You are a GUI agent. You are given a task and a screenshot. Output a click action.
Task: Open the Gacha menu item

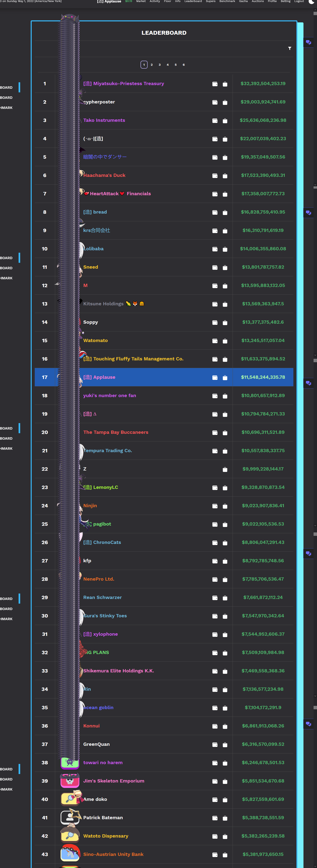pyautogui.click(x=243, y=1)
